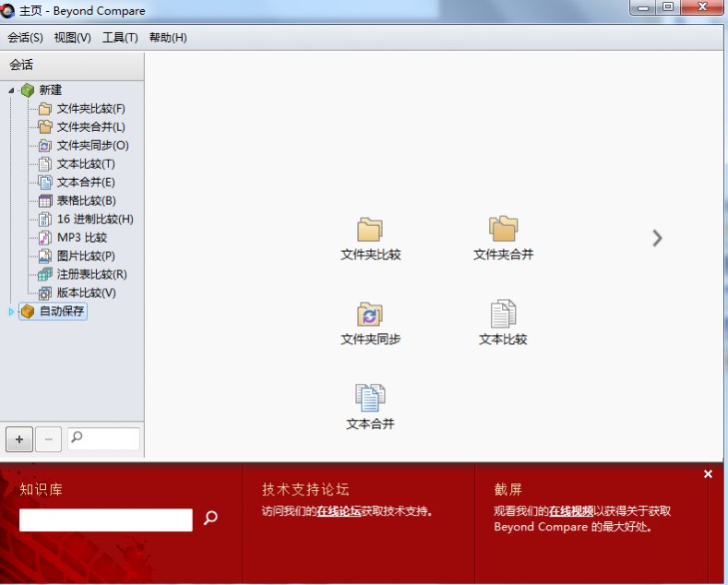
Task: Select 16 进制比较(H) hex icon
Action: coord(45,219)
